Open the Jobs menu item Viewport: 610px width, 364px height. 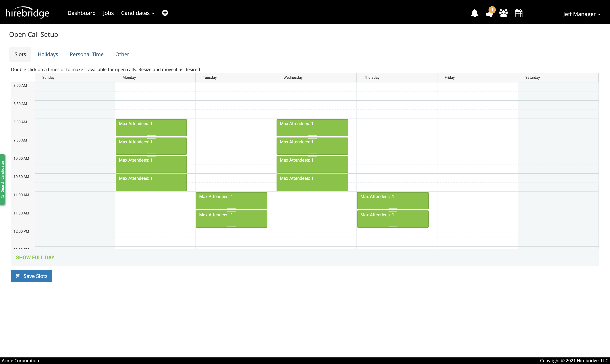click(108, 13)
